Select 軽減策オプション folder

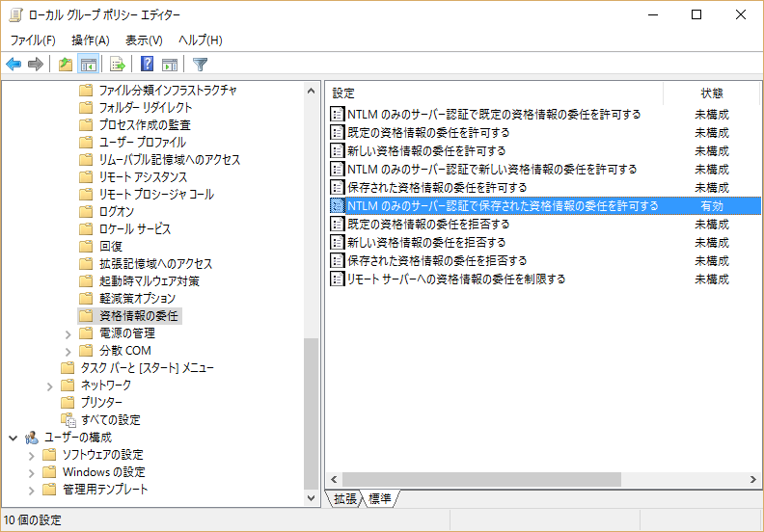pyautogui.click(x=137, y=298)
